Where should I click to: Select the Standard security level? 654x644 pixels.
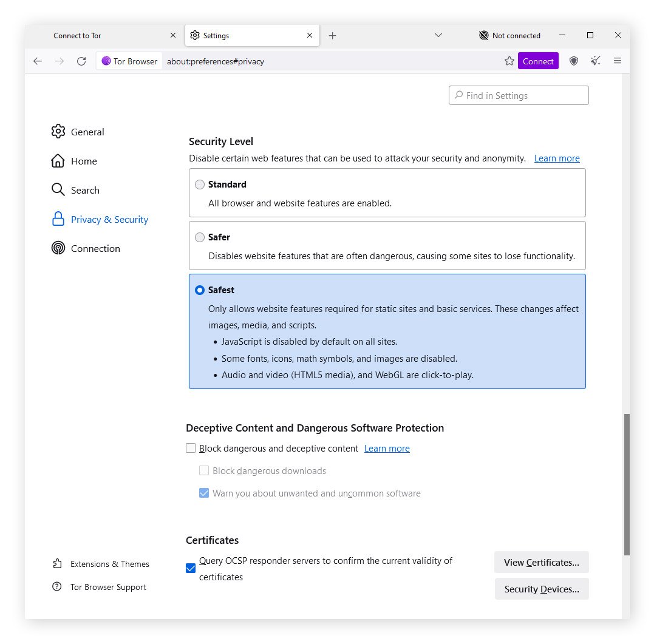200,185
